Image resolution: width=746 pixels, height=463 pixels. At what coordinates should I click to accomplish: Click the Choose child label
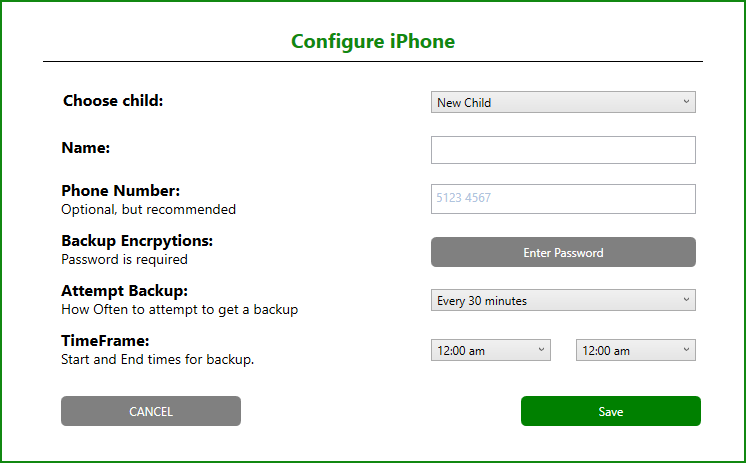(113, 100)
